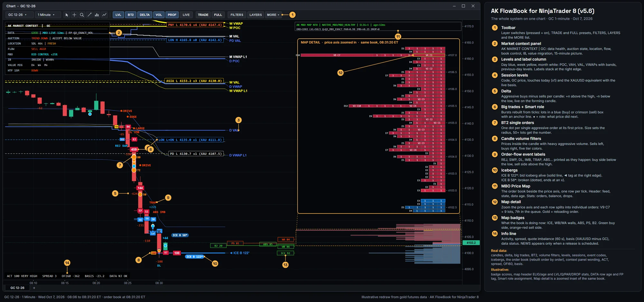Toggle the LVL layer switch
Image resolution: width=644 pixels, height=302 pixels.
click(118, 15)
